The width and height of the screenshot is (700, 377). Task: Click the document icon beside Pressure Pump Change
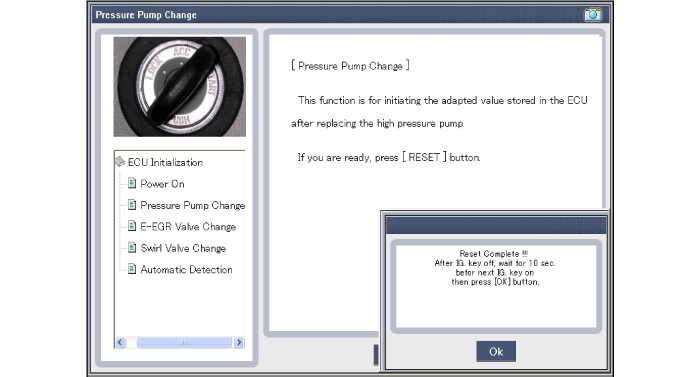132,205
